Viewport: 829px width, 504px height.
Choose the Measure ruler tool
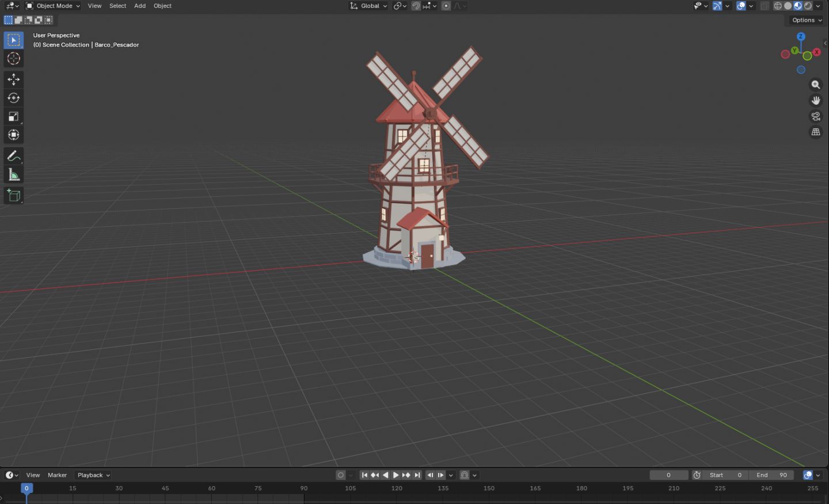click(14, 175)
